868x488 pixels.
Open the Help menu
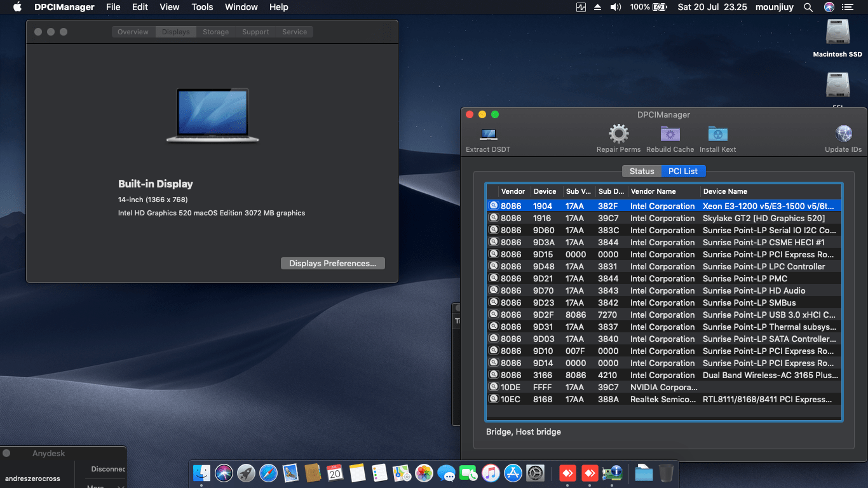[x=279, y=7]
